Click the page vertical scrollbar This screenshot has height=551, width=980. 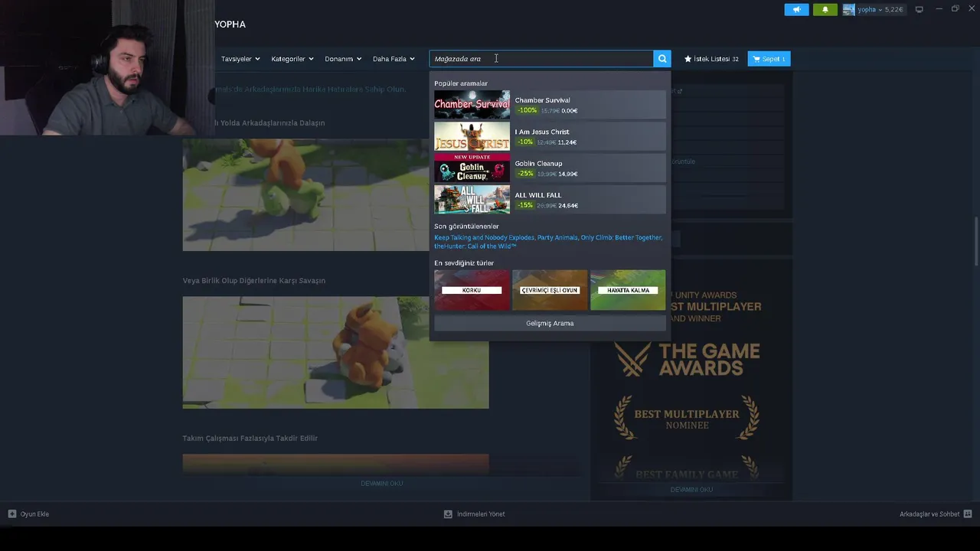pos(976,241)
